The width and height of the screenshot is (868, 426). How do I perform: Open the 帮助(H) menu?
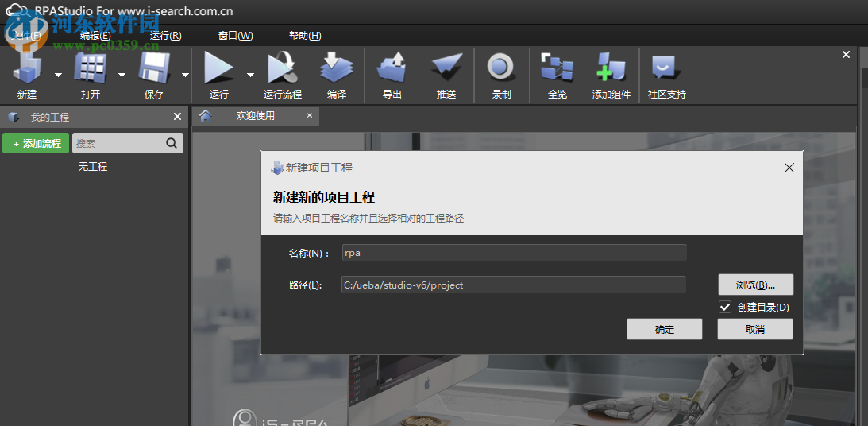[x=305, y=36]
